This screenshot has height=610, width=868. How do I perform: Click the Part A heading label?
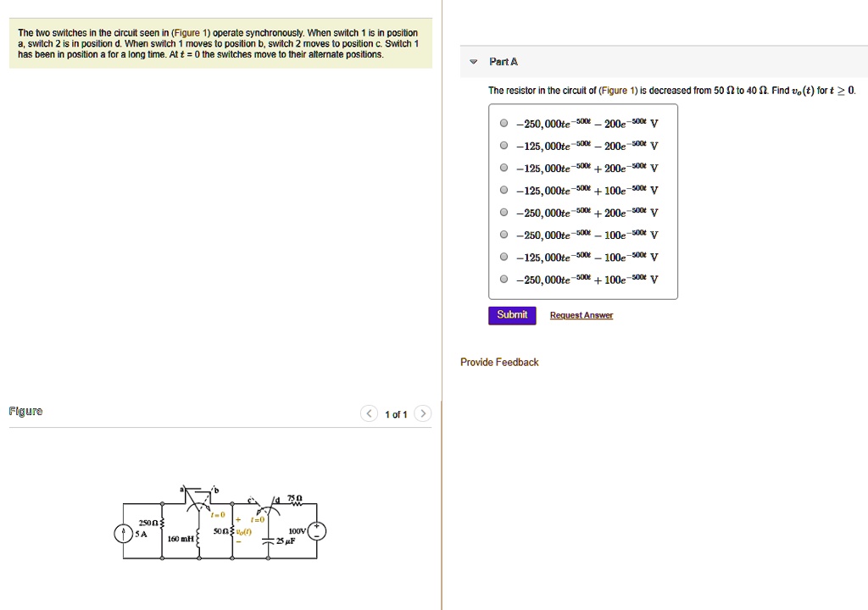click(503, 61)
